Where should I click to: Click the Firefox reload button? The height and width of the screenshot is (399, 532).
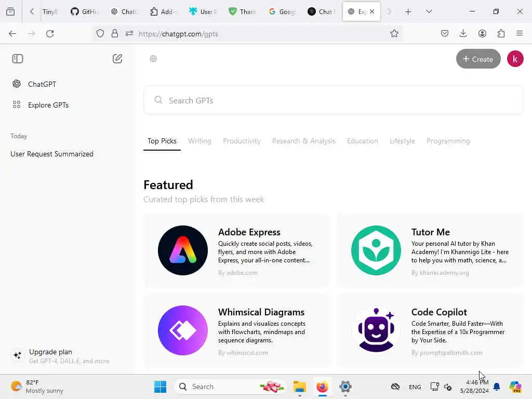(50, 34)
